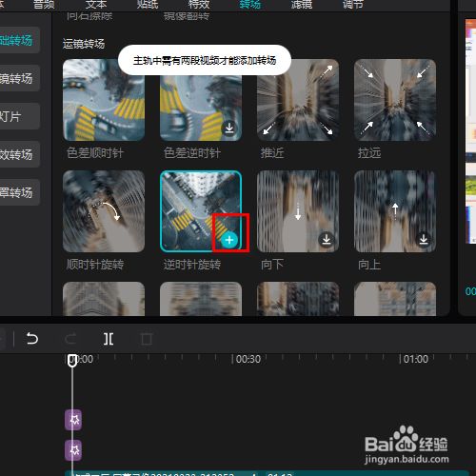The width and height of the screenshot is (476, 476).
Task: Download the 色差逆时针 transition via its arrow icon
Action: [229, 128]
